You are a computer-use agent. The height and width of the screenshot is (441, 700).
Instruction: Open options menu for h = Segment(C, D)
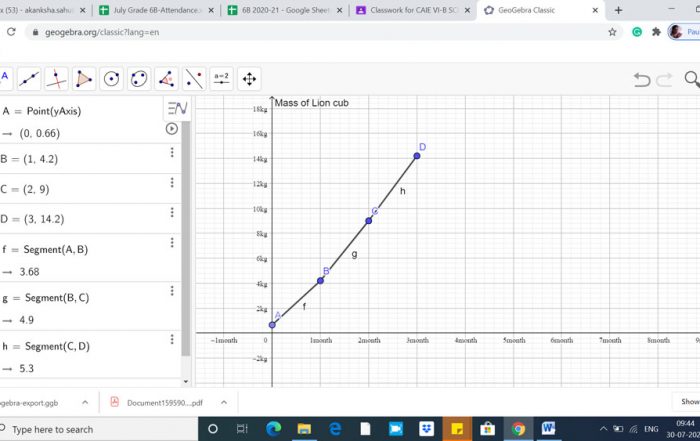click(x=172, y=339)
